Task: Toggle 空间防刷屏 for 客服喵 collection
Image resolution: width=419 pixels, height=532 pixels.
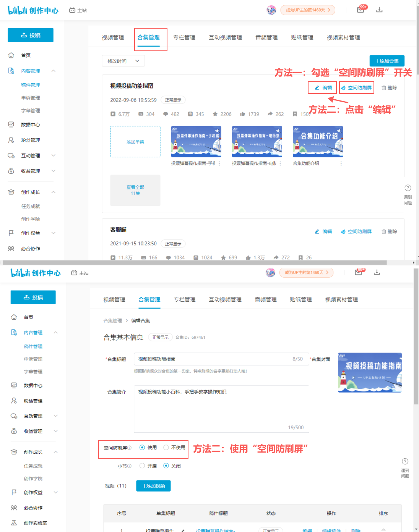Action: click(x=356, y=231)
